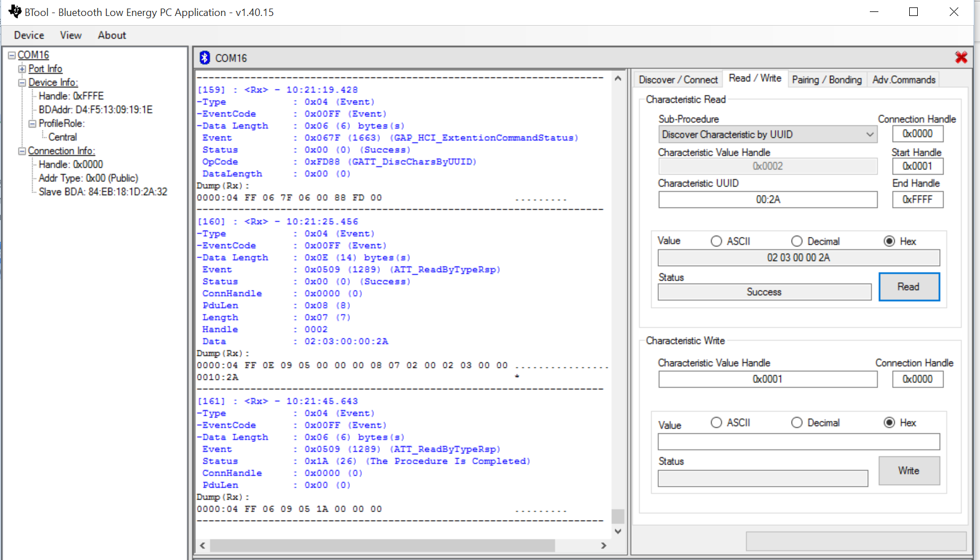Open the About menu
Image resolution: width=980 pixels, height=560 pixels.
tap(112, 35)
